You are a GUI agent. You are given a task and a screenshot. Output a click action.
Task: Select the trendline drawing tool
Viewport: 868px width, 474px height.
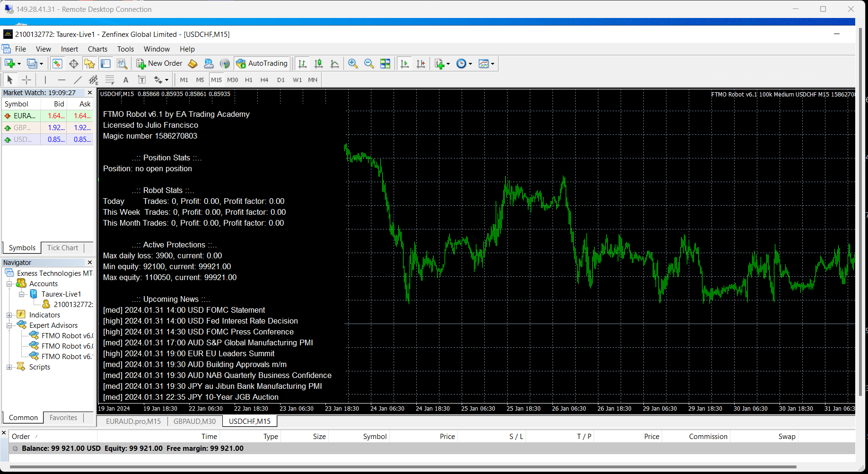pyautogui.click(x=78, y=80)
